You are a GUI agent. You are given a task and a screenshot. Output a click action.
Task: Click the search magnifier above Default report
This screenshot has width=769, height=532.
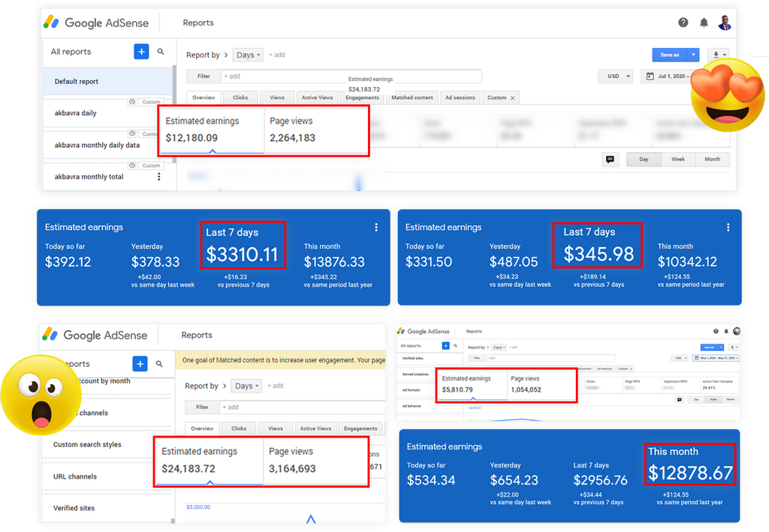(x=161, y=52)
